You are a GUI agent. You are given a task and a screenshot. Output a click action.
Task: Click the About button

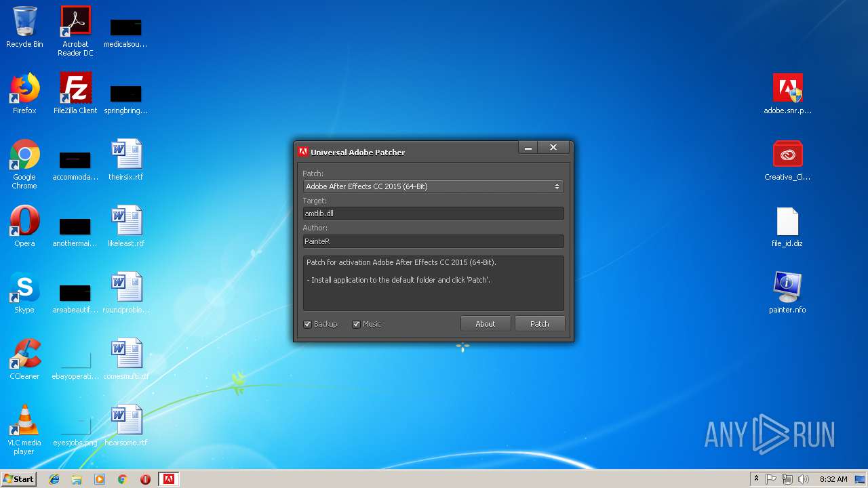pyautogui.click(x=485, y=324)
